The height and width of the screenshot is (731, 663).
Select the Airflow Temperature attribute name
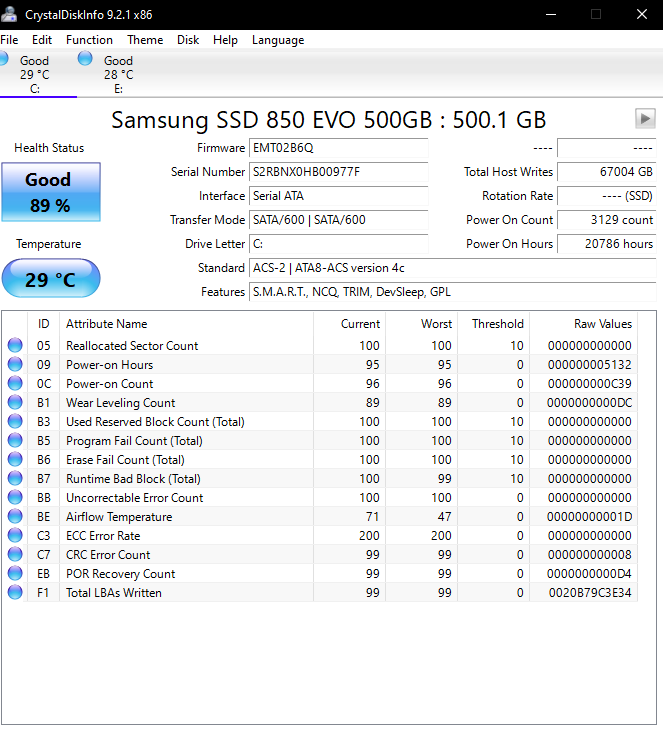click(119, 517)
